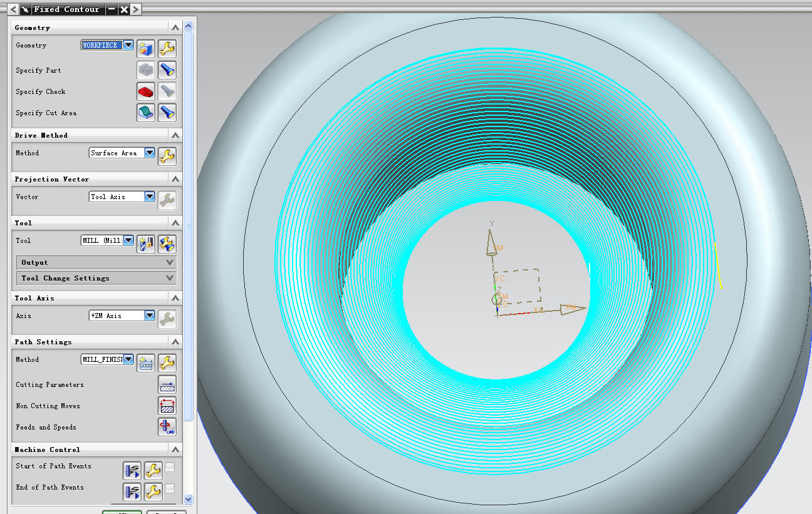Open the Path Settings MILL_FINISH dropdown

[128, 359]
